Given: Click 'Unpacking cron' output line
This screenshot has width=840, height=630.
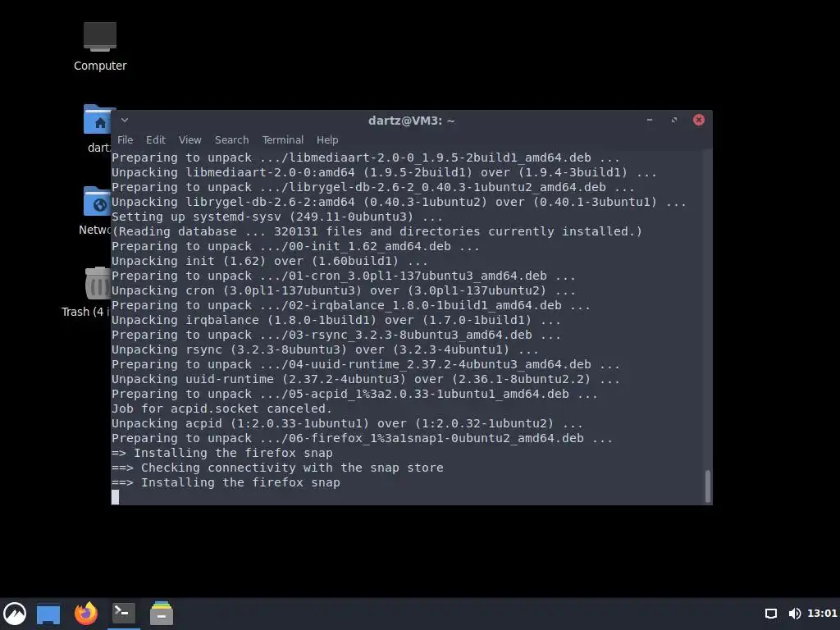Looking at the screenshot, I should [344, 291].
